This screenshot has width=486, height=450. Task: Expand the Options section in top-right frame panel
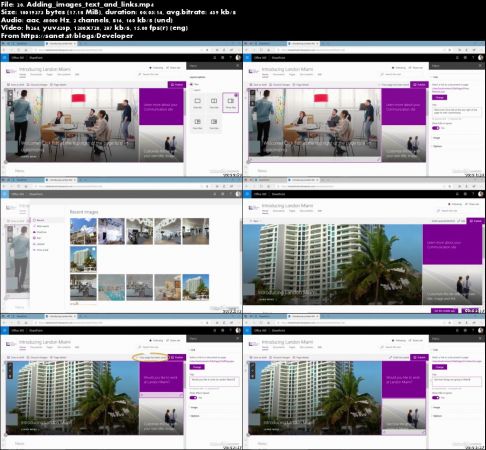click(437, 146)
